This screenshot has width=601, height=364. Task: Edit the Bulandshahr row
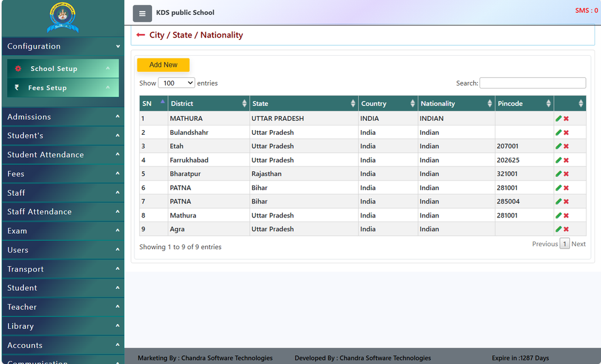coord(559,132)
